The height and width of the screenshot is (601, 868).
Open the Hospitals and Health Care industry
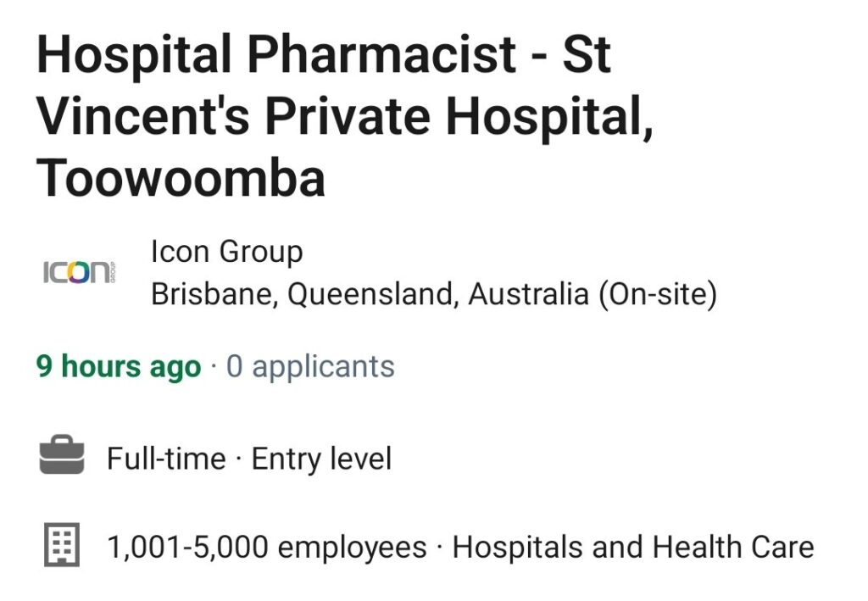click(633, 548)
